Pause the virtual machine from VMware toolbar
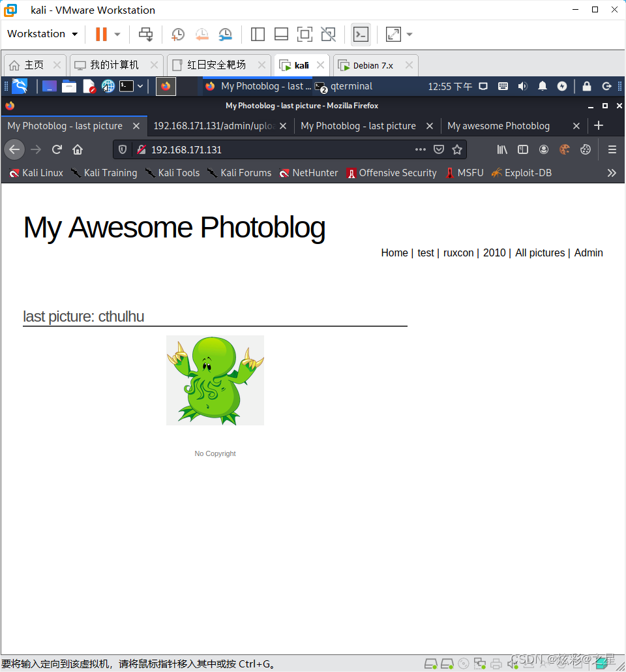626x672 pixels. pyautogui.click(x=101, y=35)
